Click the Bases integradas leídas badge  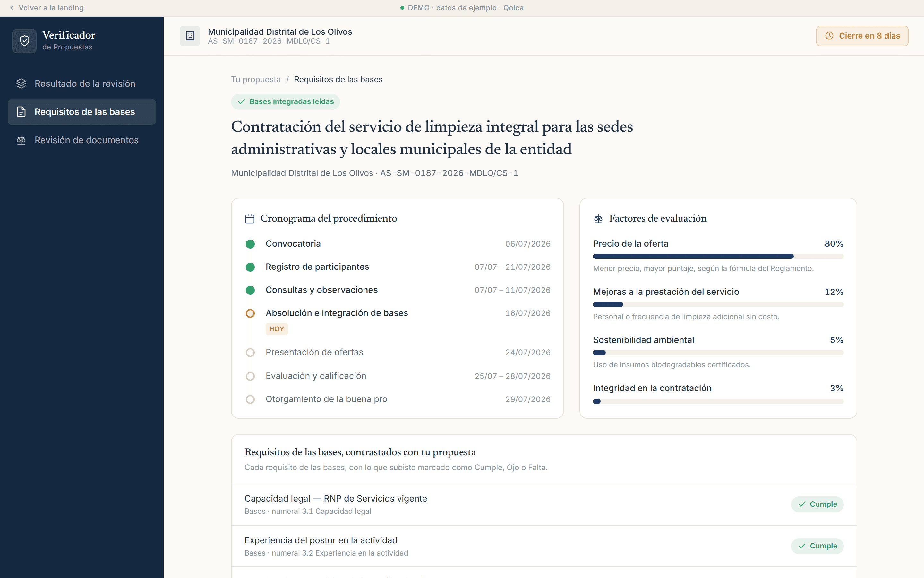point(285,102)
